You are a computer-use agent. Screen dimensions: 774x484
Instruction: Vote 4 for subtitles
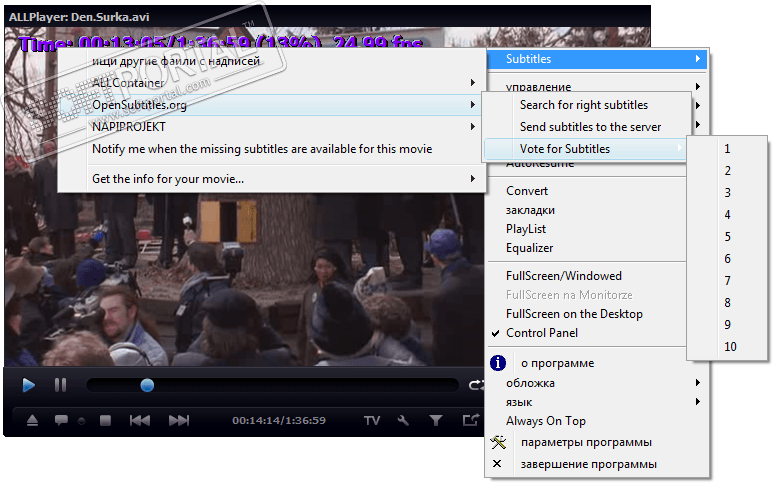click(x=727, y=215)
